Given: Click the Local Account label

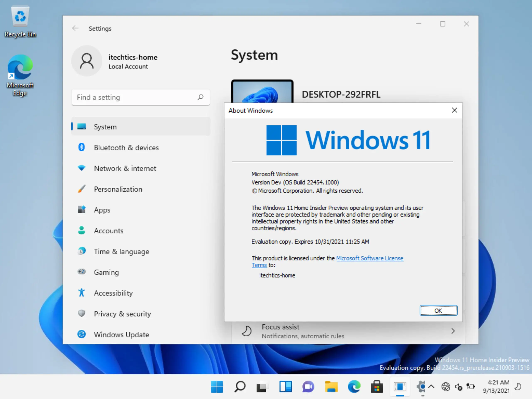Looking at the screenshot, I should tap(128, 66).
